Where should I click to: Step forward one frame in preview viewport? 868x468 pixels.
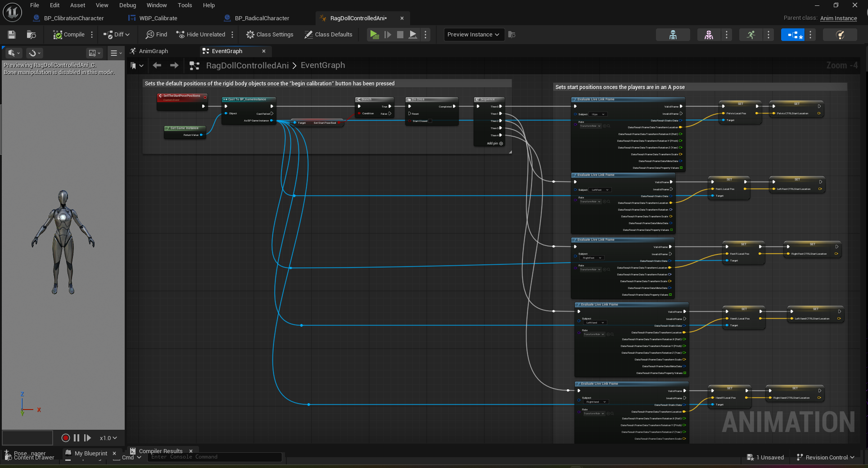(x=88, y=438)
